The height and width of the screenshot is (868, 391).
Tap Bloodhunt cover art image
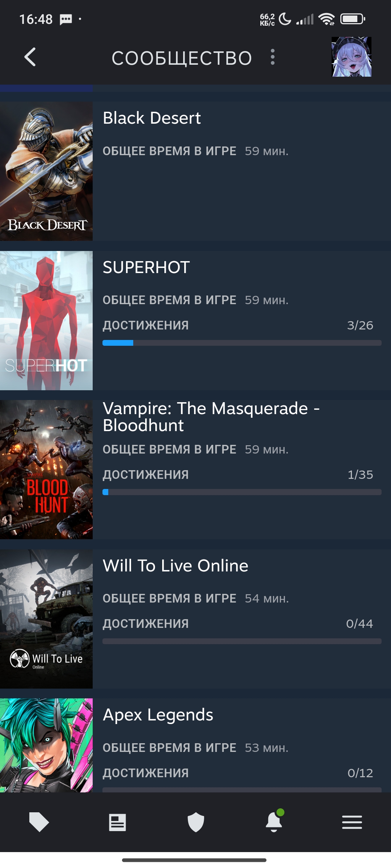click(46, 469)
